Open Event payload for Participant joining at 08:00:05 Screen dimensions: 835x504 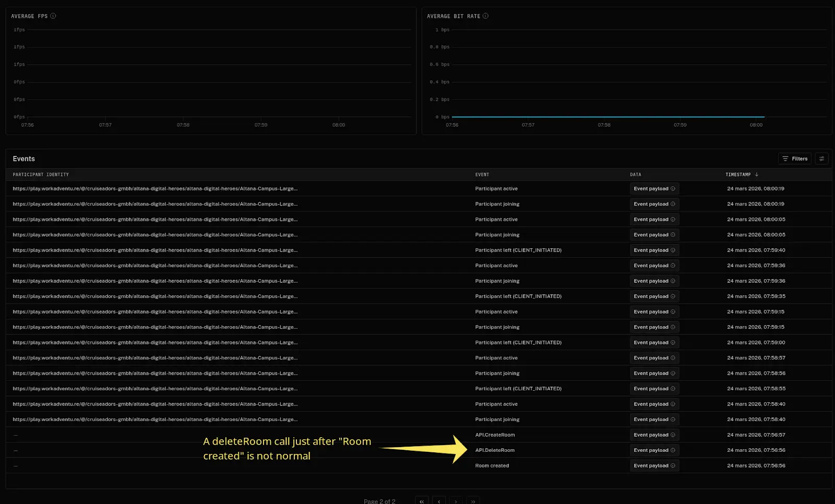(x=654, y=235)
